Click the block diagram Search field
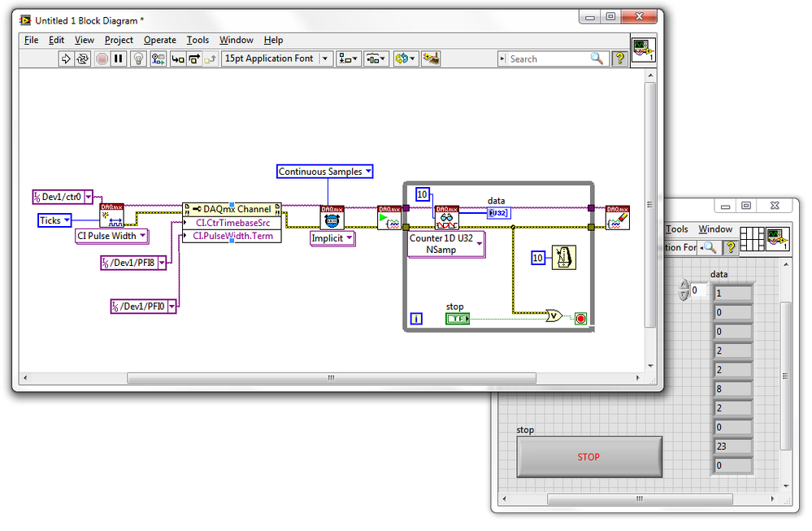Viewport: 812px width, 531px height. click(548, 59)
